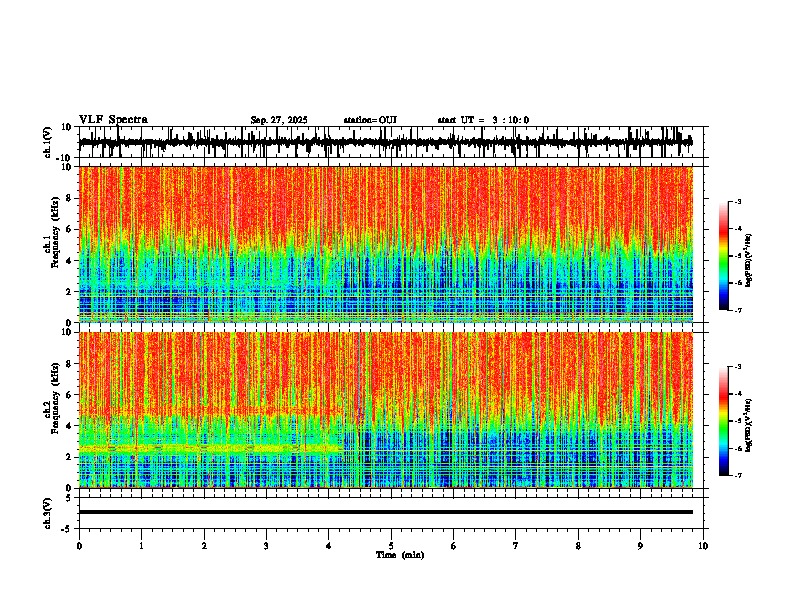Click the yellow 2.5 kHz band in ch.2 spectrogram
The width and height of the screenshot is (792, 612).
211,448
